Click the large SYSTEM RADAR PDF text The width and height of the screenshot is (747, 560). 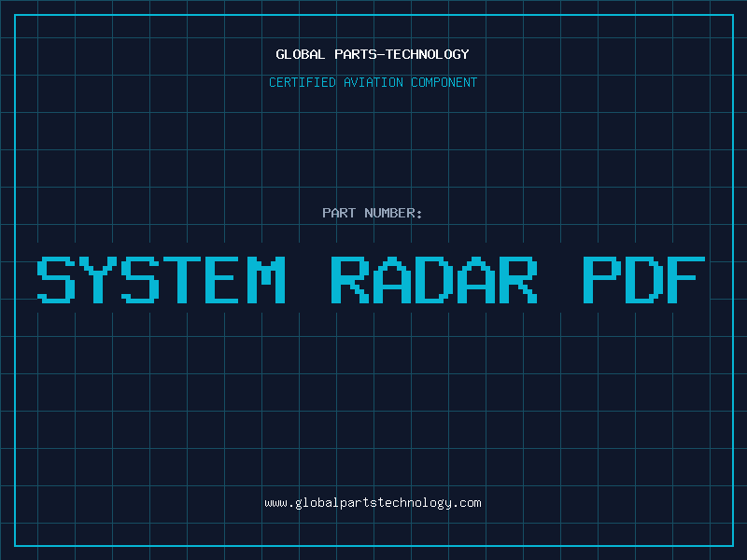[371, 280]
